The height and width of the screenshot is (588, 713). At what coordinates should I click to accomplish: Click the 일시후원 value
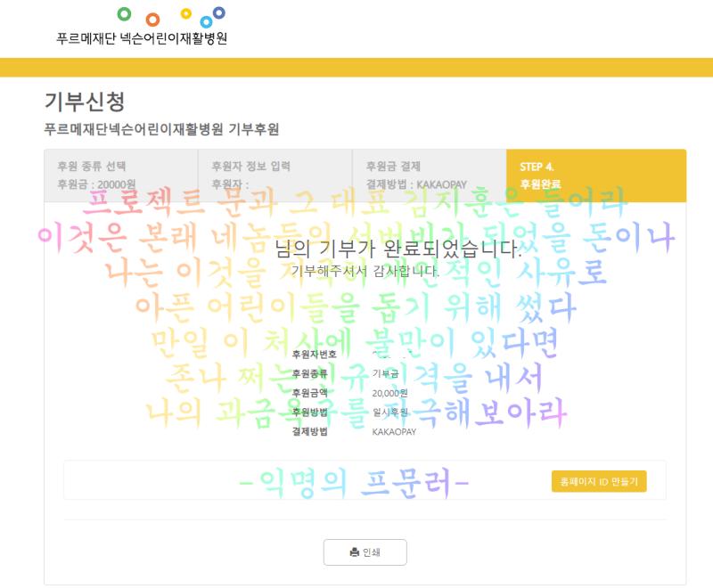(390, 412)
